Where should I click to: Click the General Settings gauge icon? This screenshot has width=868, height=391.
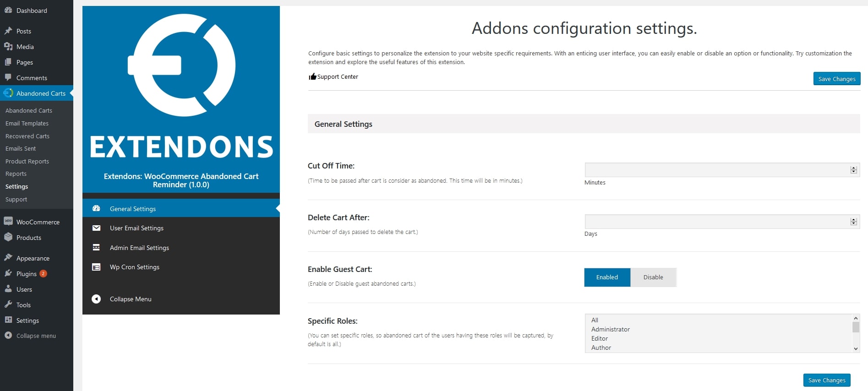[96, 208]
